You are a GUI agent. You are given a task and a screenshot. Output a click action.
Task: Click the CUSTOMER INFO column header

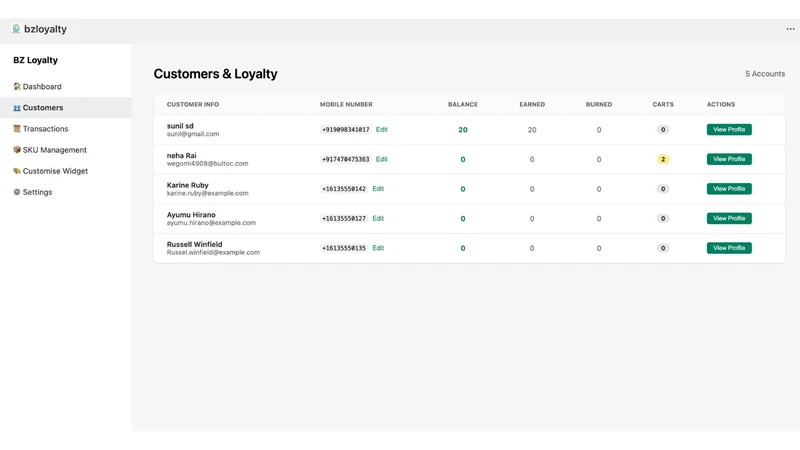point(193,104)
